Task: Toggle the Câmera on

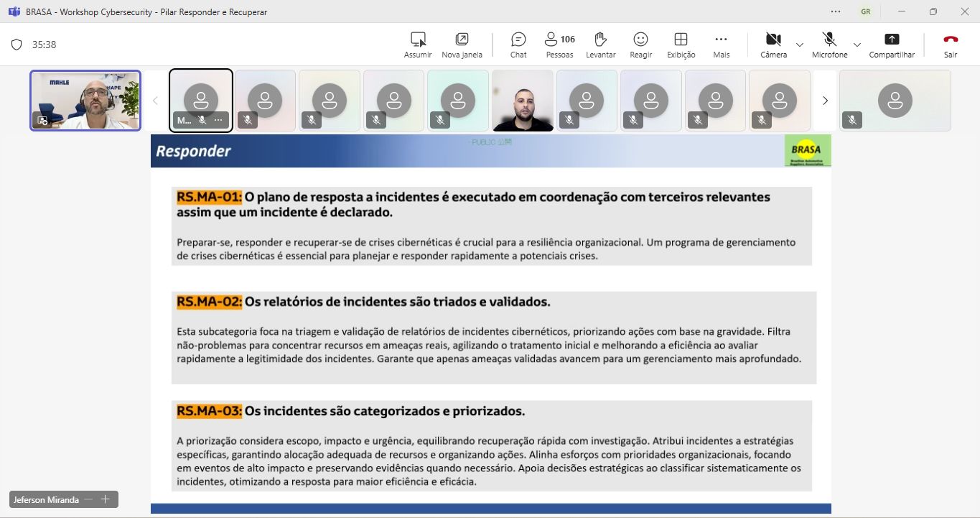Action: tap(773, 45)
